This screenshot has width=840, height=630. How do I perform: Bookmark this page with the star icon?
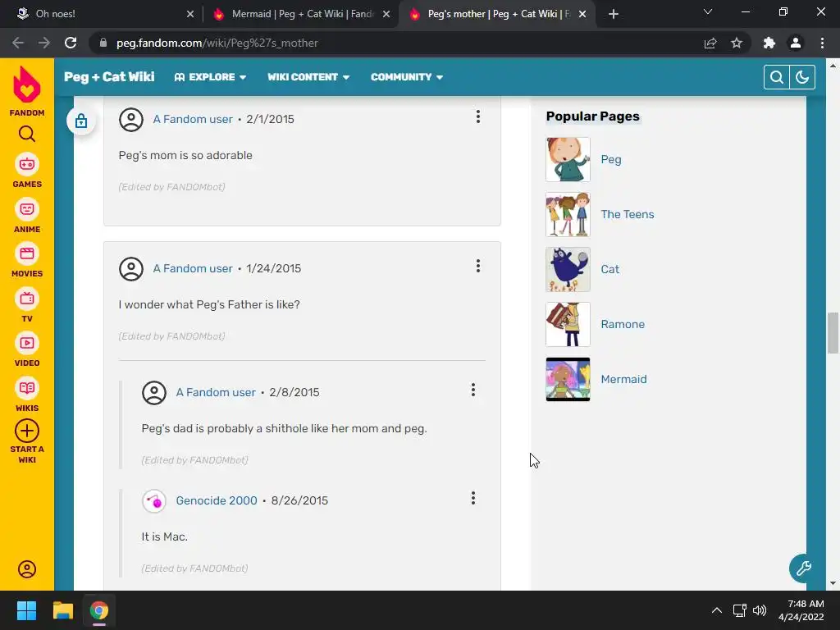pos(737,43)
